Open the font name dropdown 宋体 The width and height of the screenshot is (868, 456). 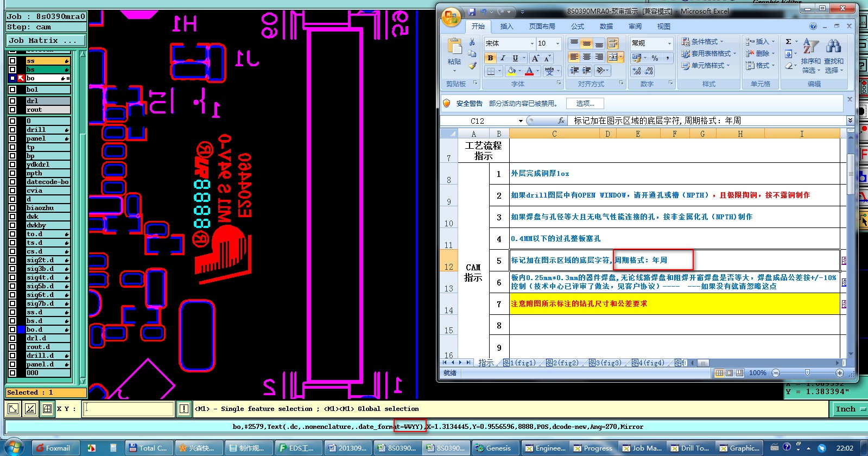pos(532,43)
